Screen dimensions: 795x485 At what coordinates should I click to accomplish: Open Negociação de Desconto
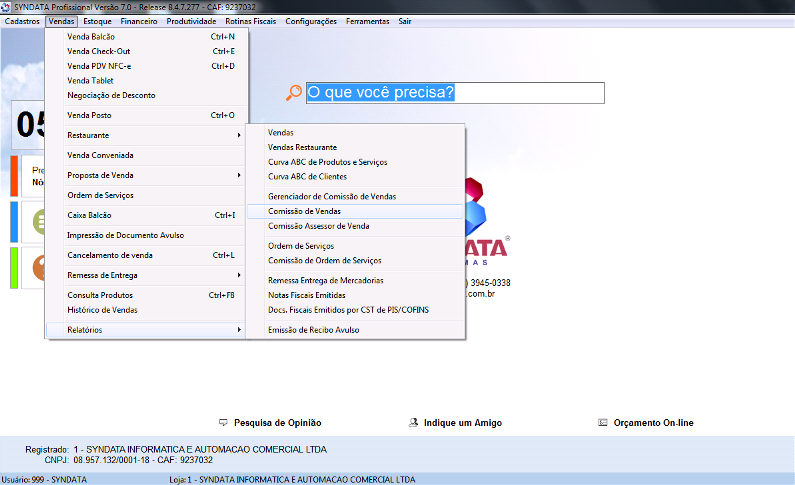coord(146,95)
